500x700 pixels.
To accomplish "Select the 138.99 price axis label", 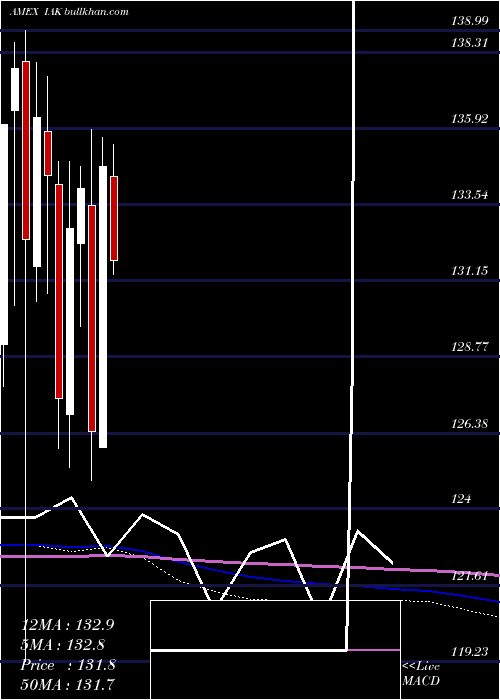I will (470, 21).
